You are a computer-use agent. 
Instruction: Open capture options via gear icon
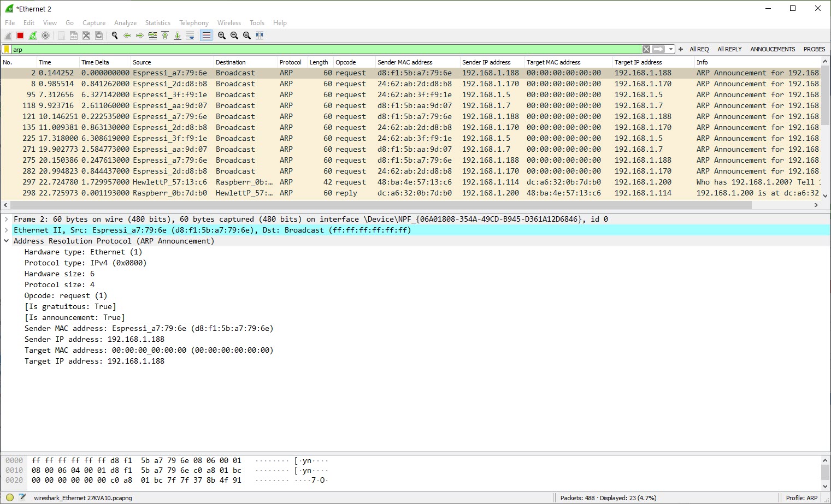click(x=45, y=35)
